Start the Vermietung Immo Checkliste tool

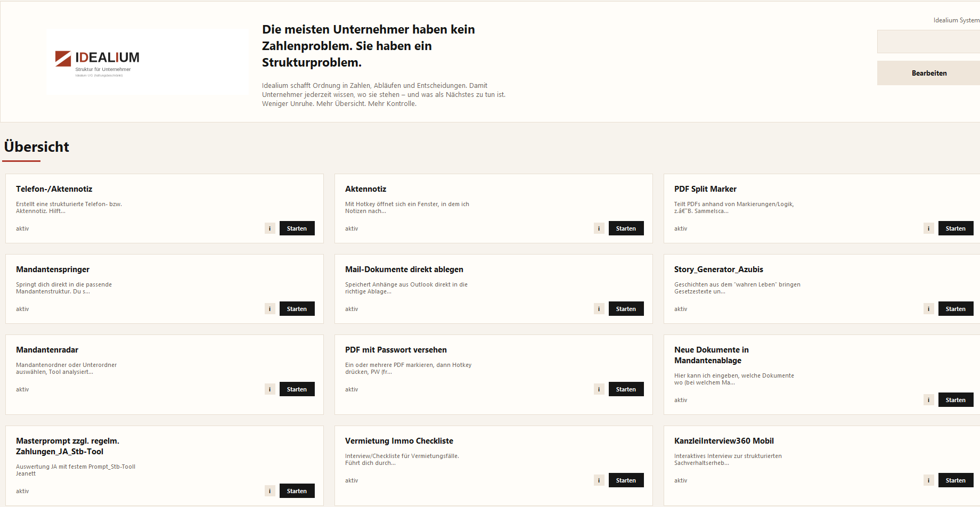click(626, 480)
